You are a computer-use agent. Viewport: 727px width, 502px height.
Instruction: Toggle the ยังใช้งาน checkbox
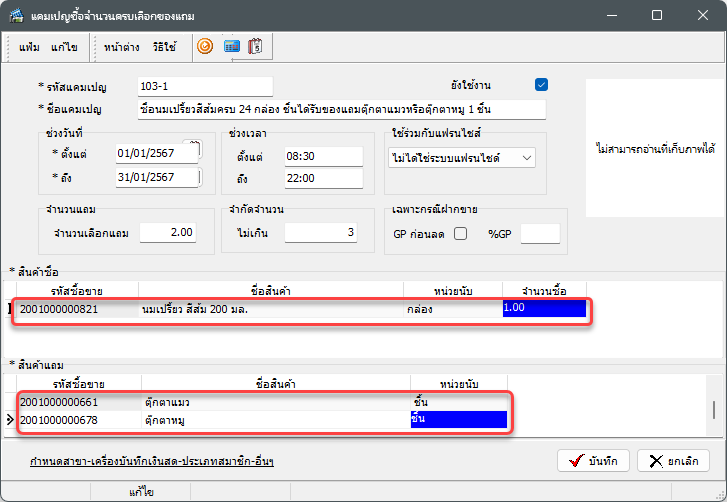tap(542, 85)
